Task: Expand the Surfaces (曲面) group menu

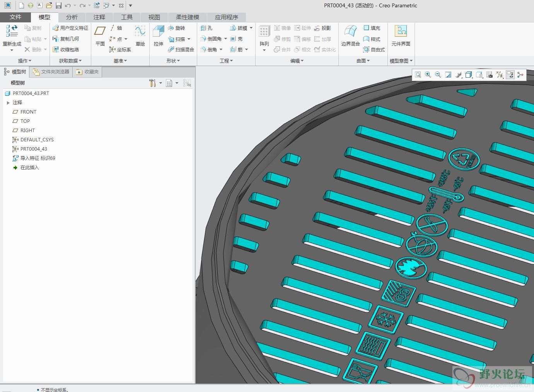Action: (x=363, y=61)
